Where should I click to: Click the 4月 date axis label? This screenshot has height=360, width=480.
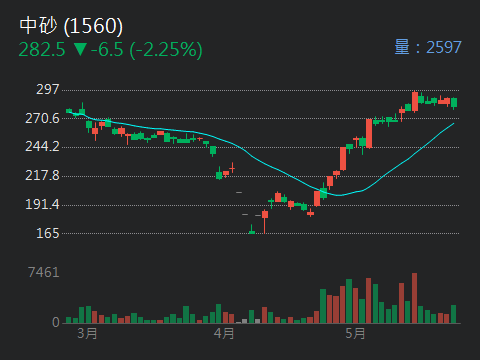224,333
